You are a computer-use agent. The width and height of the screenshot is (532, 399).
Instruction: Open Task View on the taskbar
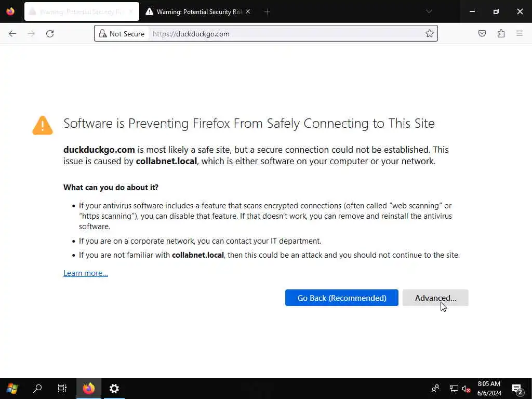(62, 388)
